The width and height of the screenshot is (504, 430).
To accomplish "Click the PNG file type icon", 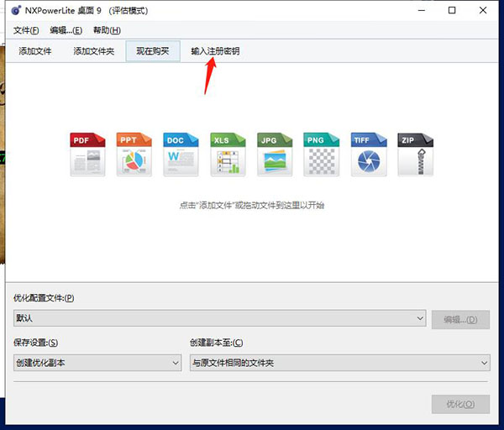I will 322,154.
